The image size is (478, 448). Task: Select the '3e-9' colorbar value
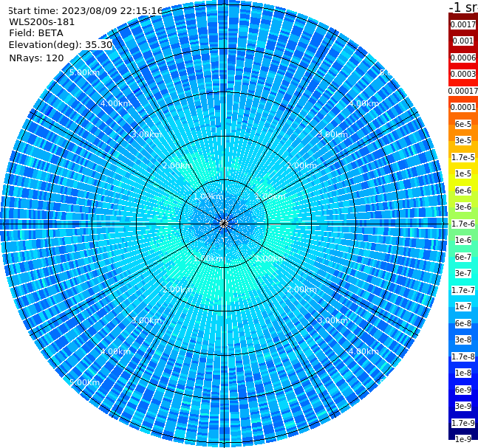coord(463,406)
